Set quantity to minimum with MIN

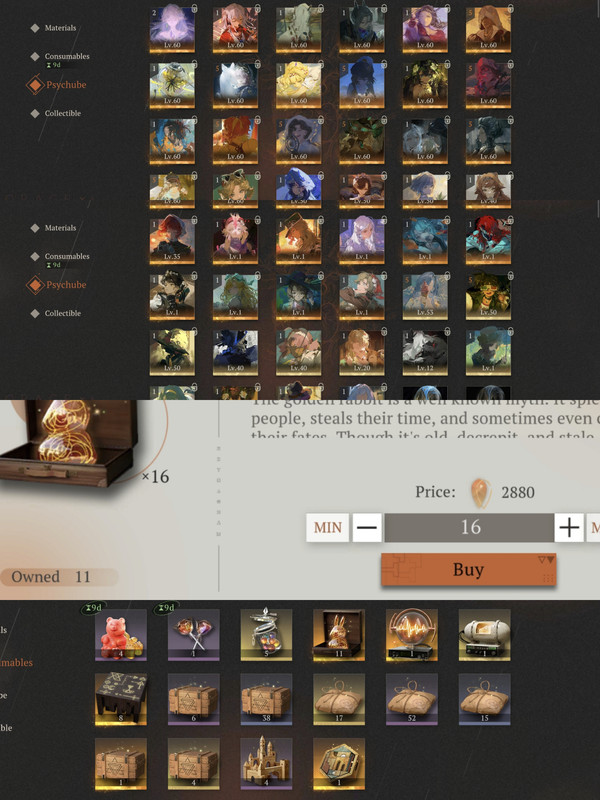[x=328, y=528]
